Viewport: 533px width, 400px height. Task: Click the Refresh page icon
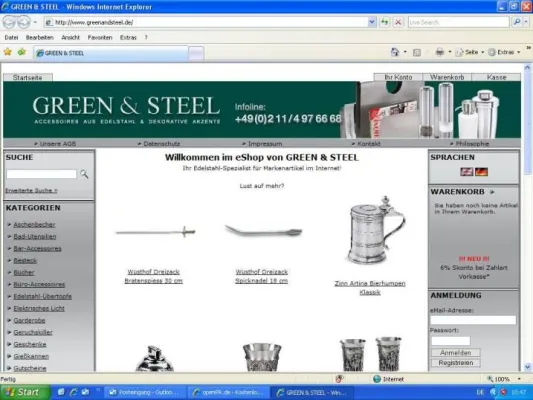(384, 22)
